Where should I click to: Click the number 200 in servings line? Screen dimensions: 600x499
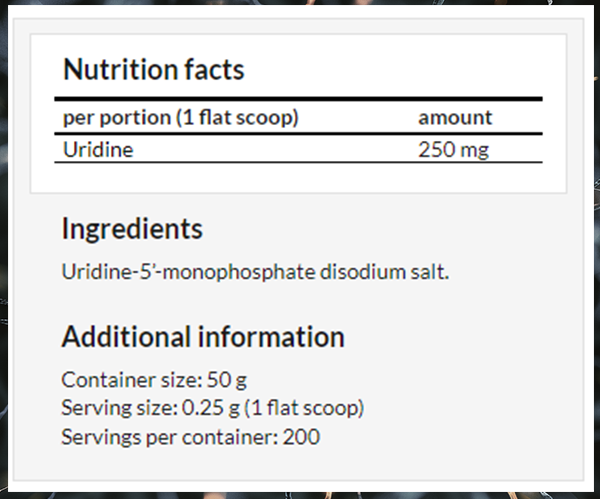(301, 437)
